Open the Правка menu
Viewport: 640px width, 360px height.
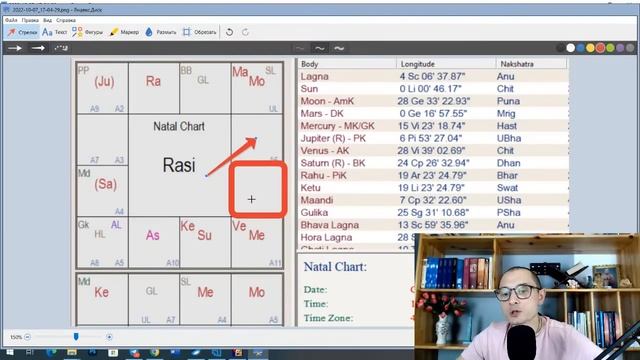coord(30,20)
